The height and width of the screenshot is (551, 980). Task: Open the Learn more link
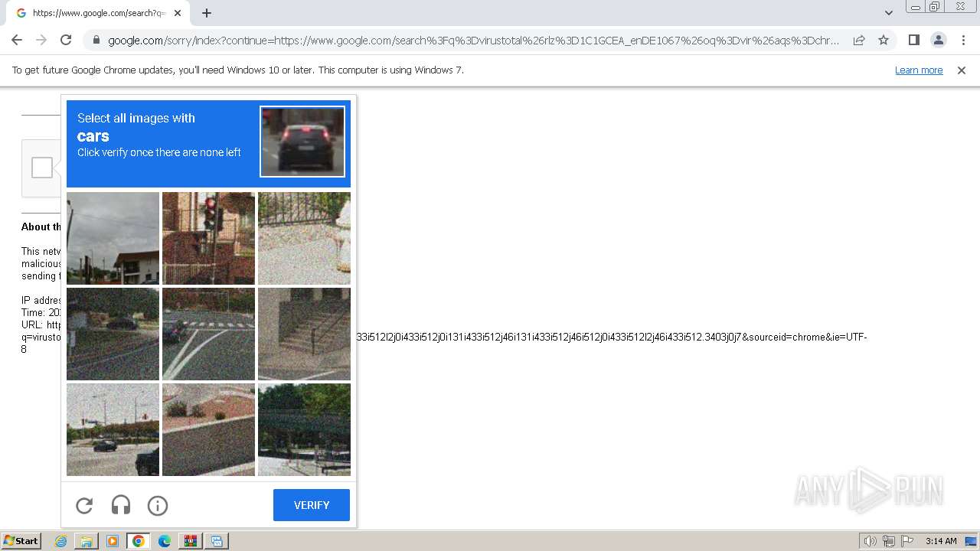tap(919, 70)
